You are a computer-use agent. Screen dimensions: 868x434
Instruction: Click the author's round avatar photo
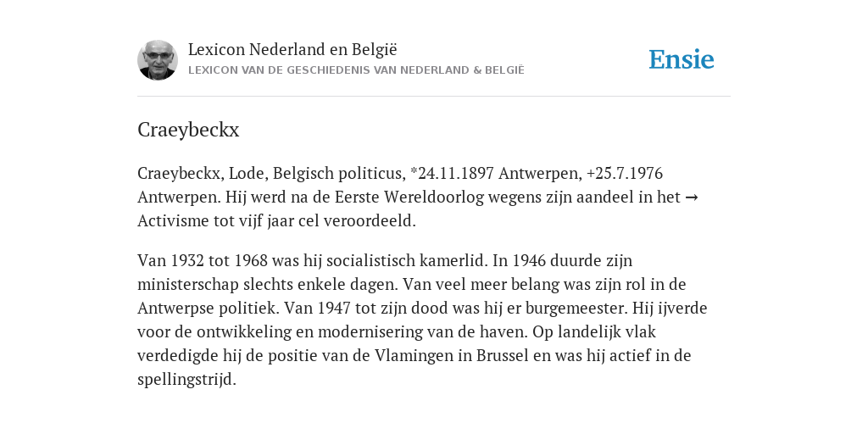[158, 60]
